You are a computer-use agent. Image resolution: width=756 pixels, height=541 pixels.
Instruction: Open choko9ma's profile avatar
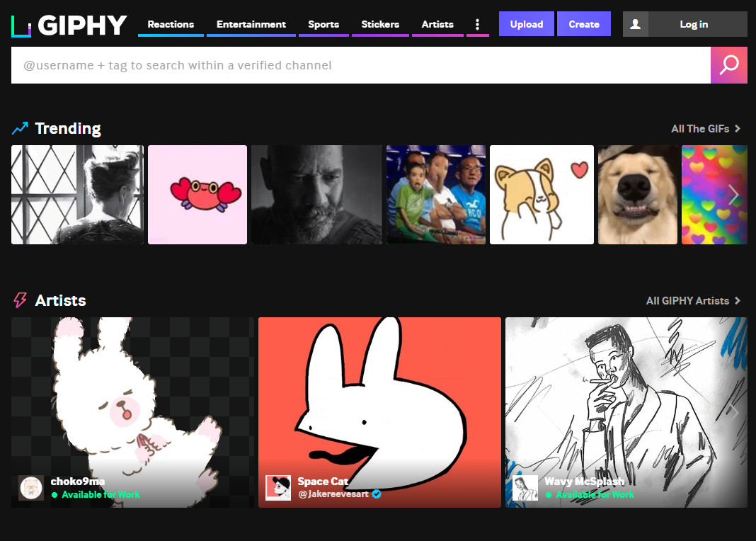pyautogui.click(x=31, y=488)
